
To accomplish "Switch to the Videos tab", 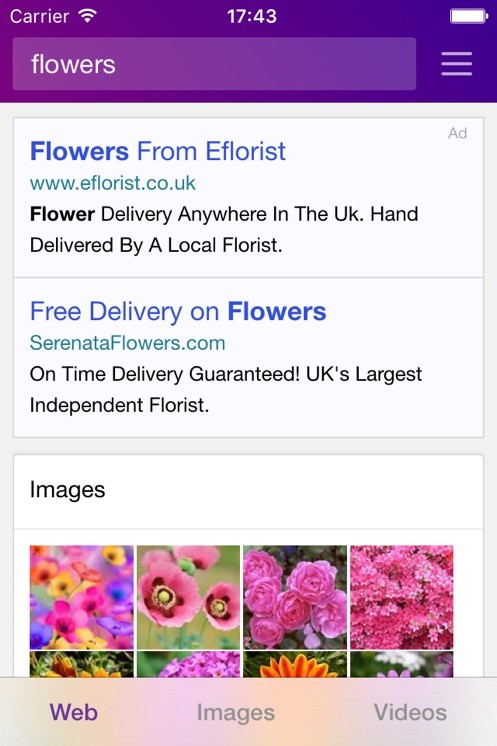I will coord(410,712).
